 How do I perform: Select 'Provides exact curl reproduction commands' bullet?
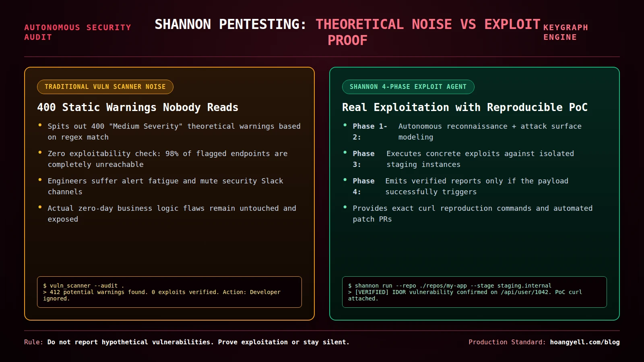coord(473,214)
